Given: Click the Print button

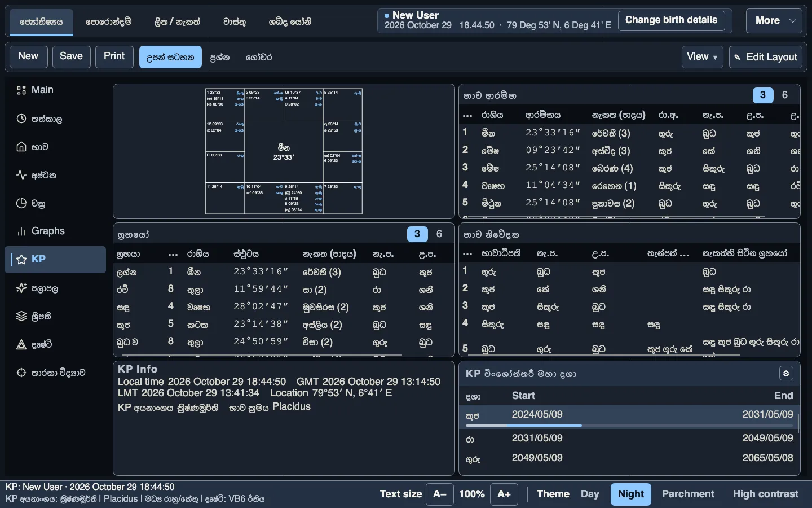Looking at the screenshot, I should [x=114, y=56].
